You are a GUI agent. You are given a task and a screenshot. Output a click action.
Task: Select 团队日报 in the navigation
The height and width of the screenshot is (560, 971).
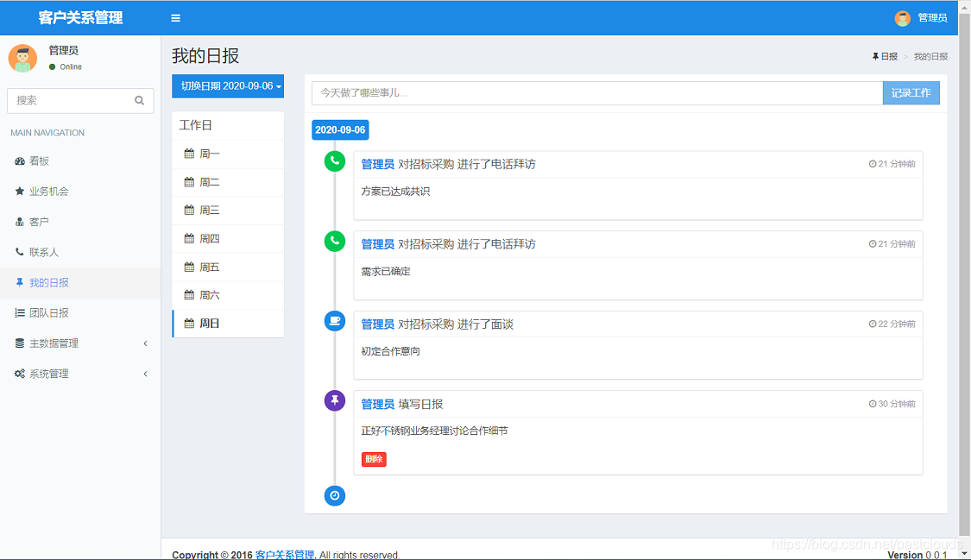click(80, 313)
